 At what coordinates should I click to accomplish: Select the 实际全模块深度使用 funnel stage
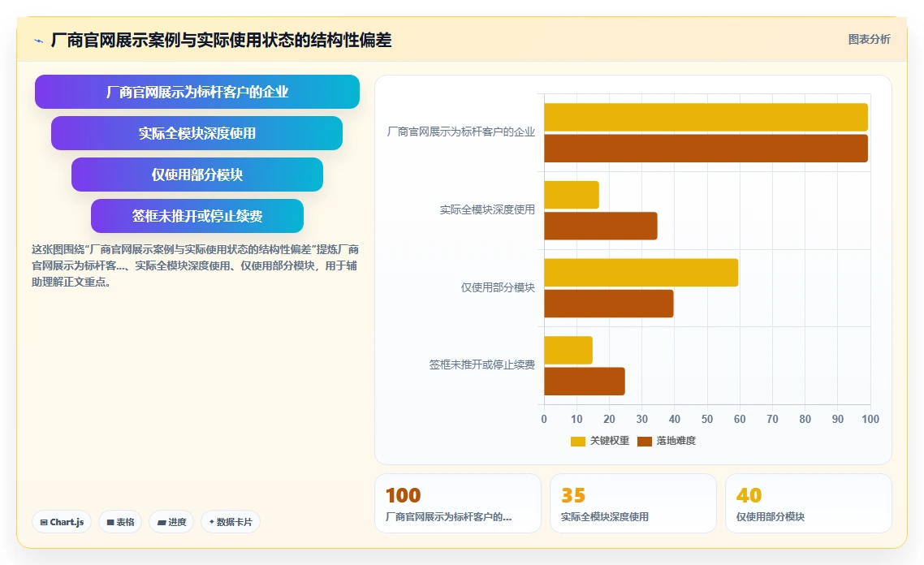coord(196,133)
